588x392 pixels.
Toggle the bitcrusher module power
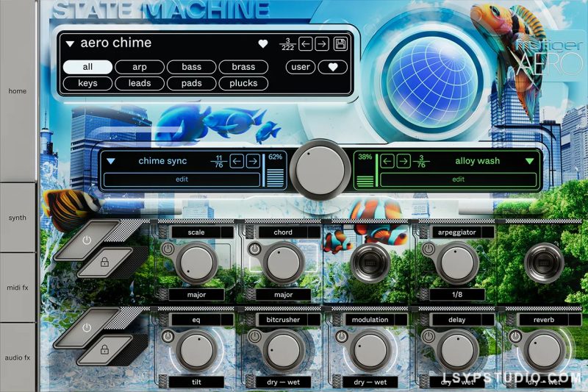(x=255, y=337)
